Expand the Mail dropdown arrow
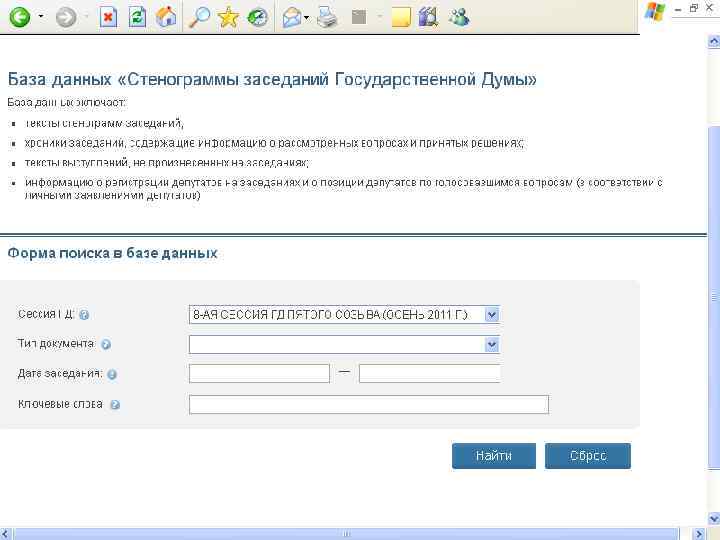 pos(307,18)
